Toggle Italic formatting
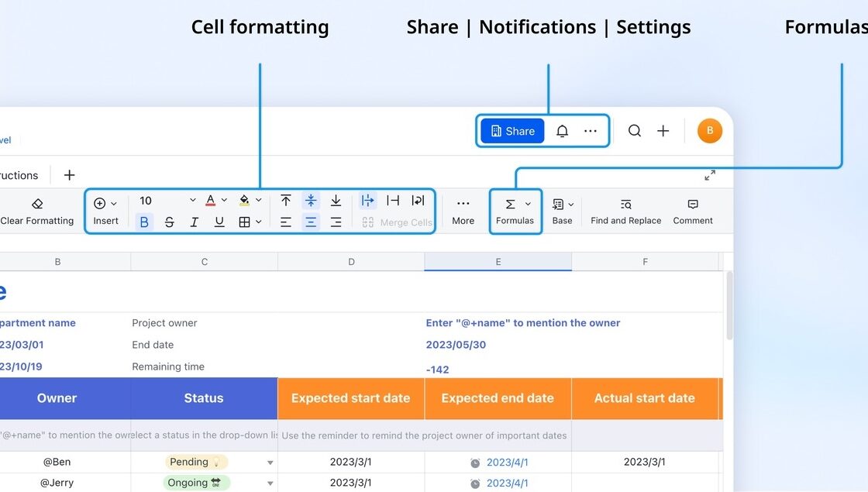The image size is (868, 492). (x=195, y=222)
